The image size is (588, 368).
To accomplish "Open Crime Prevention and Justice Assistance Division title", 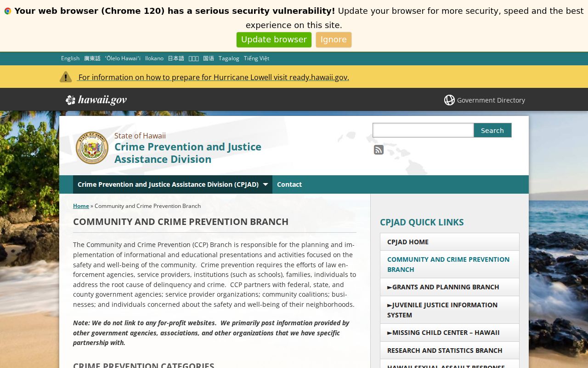I will point(188,153).
